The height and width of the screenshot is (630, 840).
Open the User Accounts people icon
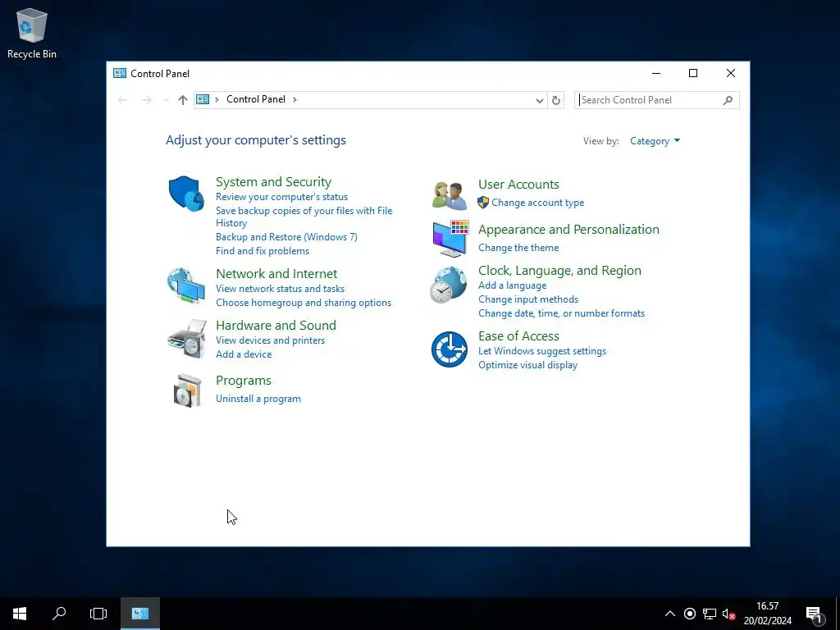pyautogui.click(x=450, y=195)
